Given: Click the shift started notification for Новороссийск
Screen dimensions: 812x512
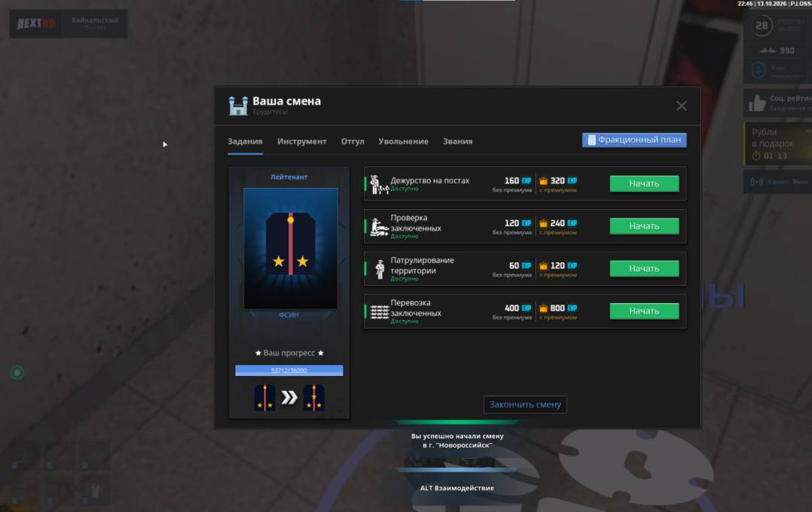Looking at the screenshot, I should 457,441.
